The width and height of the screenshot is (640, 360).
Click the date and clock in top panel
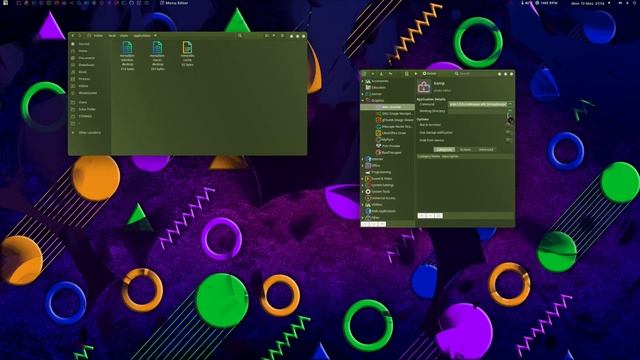588,3
